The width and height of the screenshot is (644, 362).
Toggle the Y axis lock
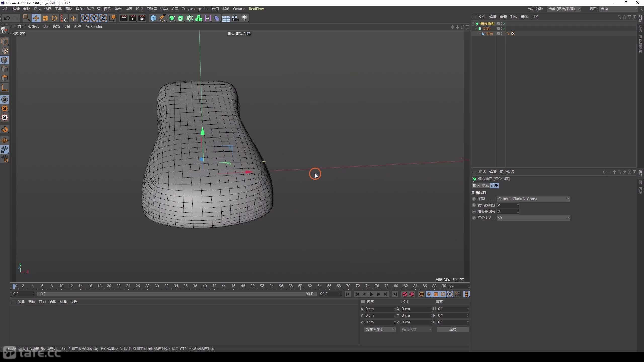point(94,18)
